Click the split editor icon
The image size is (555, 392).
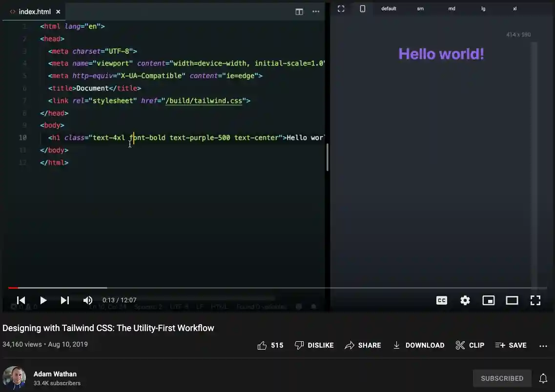pos(299,12)
